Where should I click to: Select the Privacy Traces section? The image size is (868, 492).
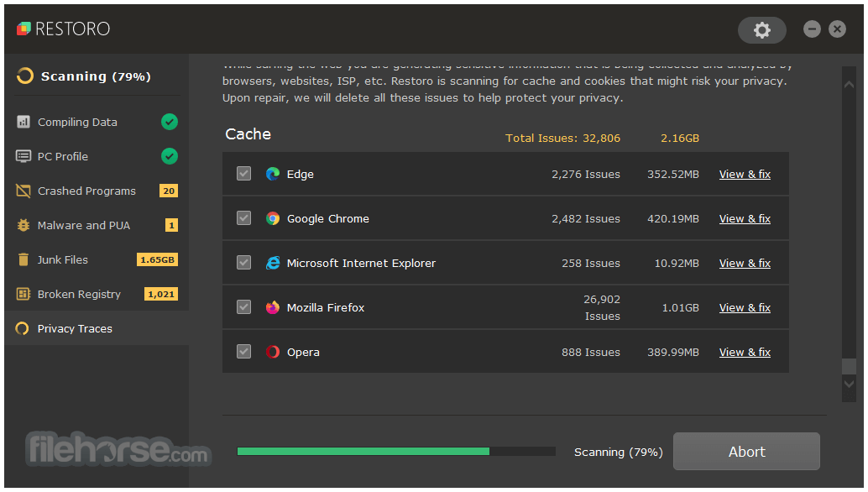[x=97, y=328]
